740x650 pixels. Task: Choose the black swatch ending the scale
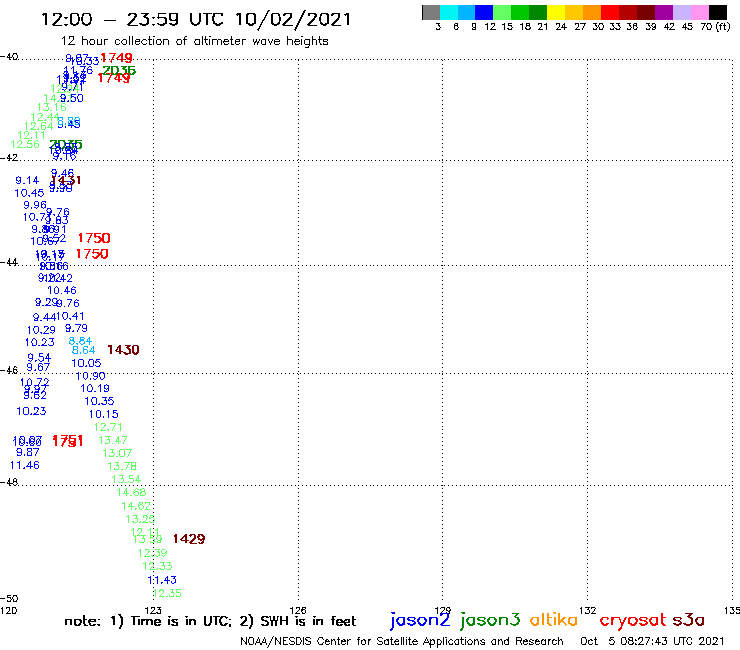point(718,12)
